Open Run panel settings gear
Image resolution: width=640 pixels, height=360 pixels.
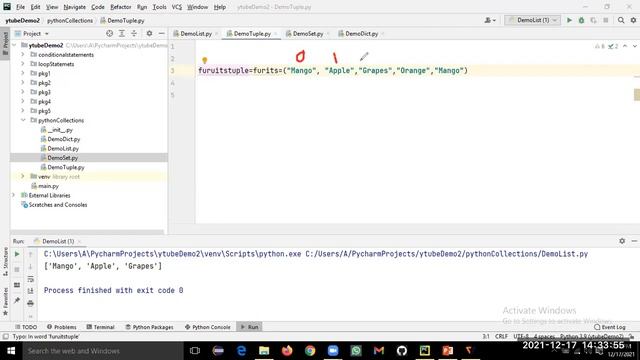pyautogui.click(x=622, y=241)
